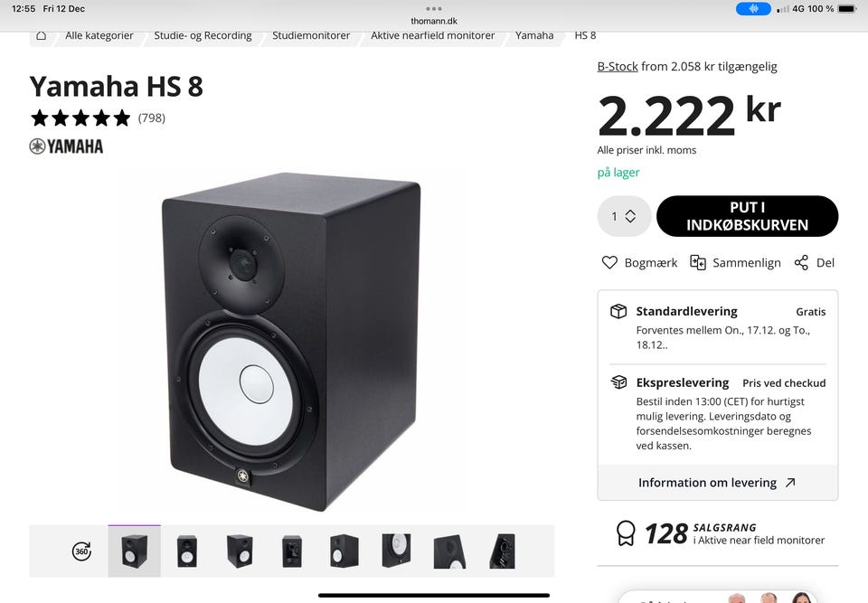The height and width of the screenshot is (603, 868).
Task: Add item with Put i indkøbskurven button
Action: tap(747, 216)
